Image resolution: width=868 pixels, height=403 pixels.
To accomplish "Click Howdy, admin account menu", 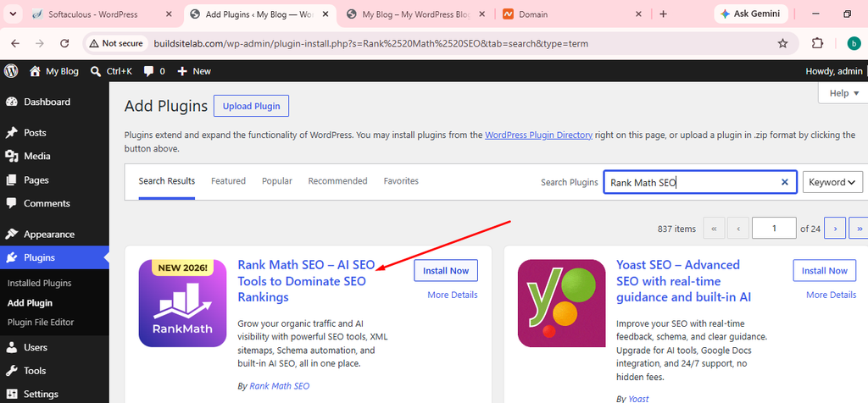I will 835,71.
